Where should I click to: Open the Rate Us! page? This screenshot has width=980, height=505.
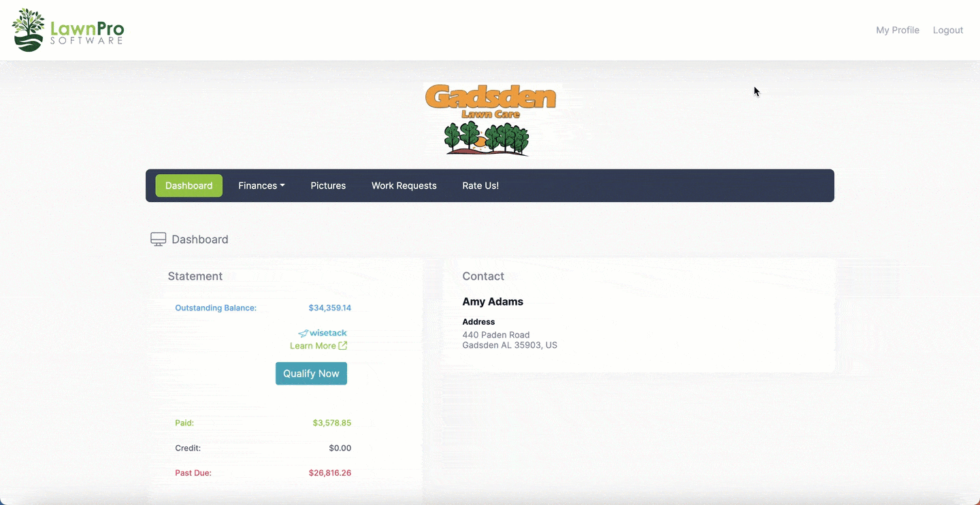point(480,186)
